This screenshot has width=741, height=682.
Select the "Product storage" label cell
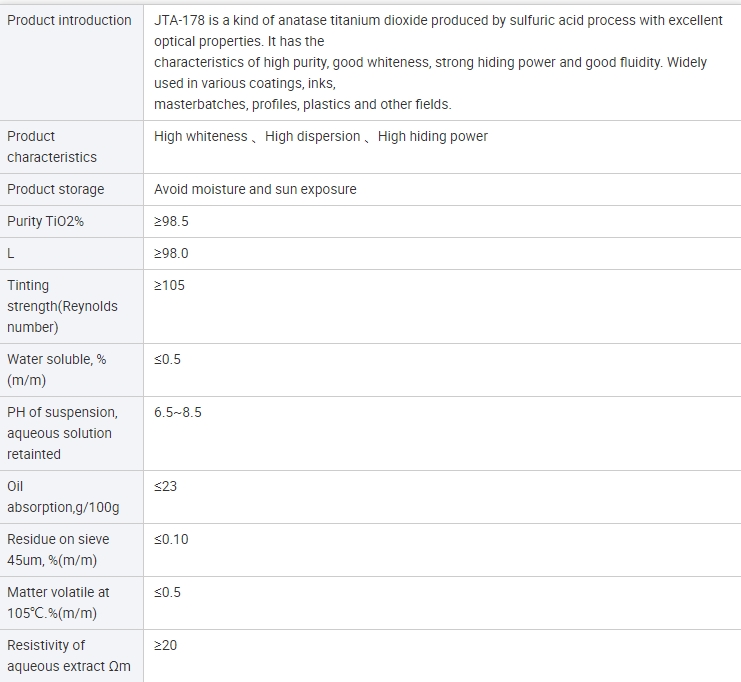coord(56,189)
